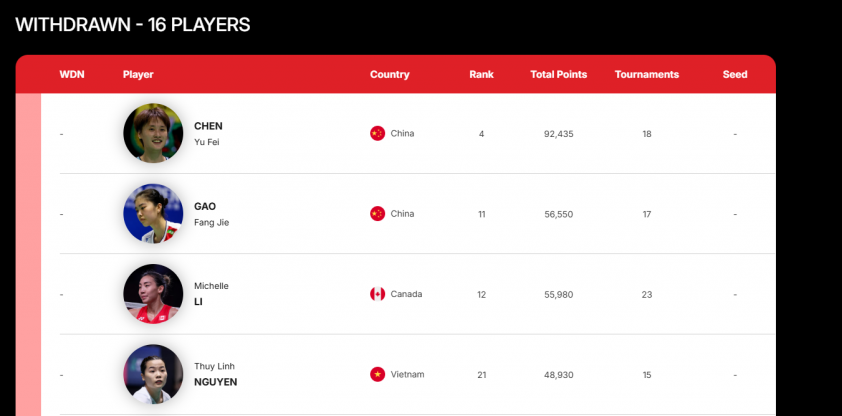Sort by Total Points column header
Screen dimensions: 842x416
[x=558, y=75]
